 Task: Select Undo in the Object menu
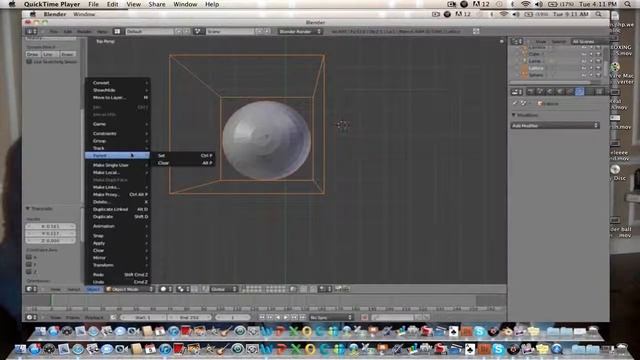click(x=118, y=282)
